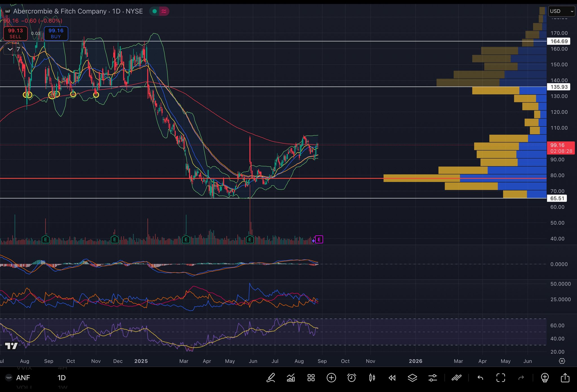
Task: Change chart type with candlestick icon
Action: [372, 378]
